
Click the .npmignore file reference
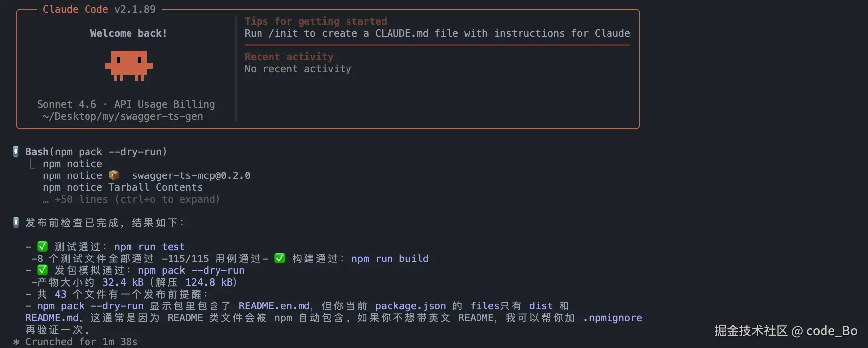click(612, 318)
